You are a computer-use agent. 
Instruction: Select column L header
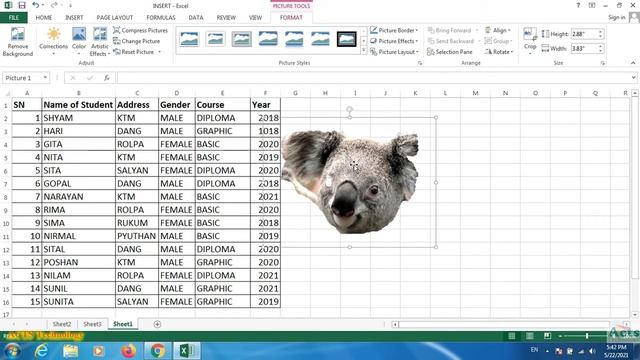(x=445, y=93)
